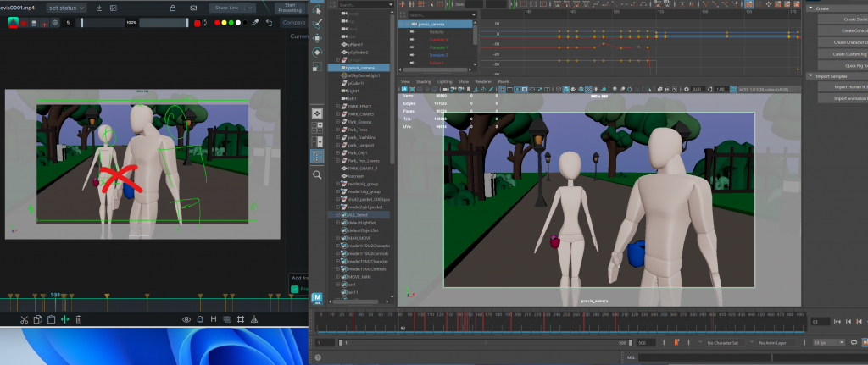Toggle the green checkbox under Add frame

(294, 289)
